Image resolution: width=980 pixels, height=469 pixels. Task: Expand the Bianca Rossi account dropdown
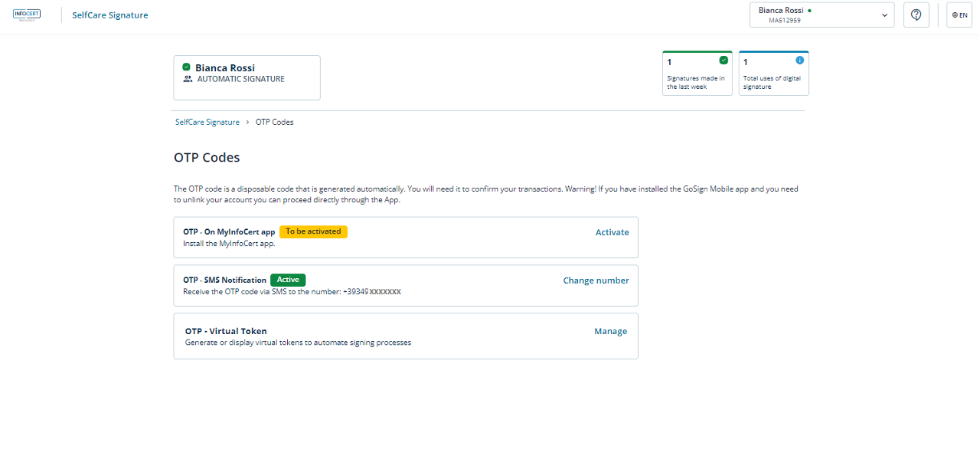[822, 15]
